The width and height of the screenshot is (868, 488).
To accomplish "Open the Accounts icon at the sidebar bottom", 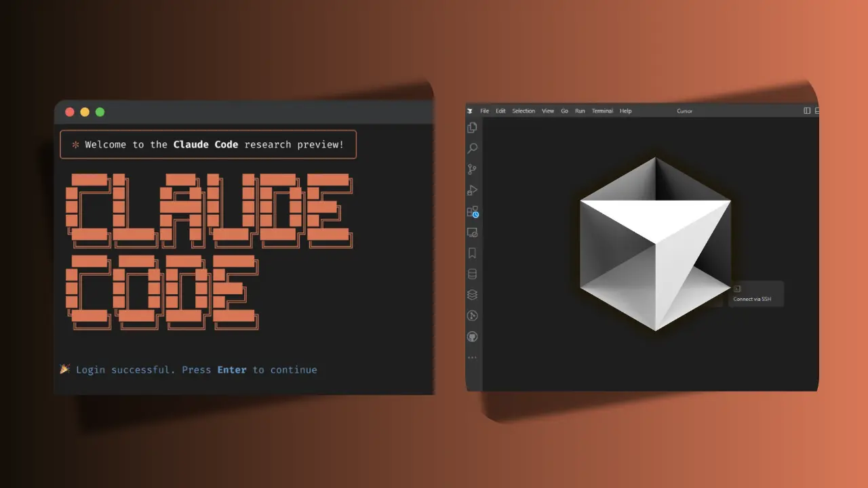I will point(473,336).
